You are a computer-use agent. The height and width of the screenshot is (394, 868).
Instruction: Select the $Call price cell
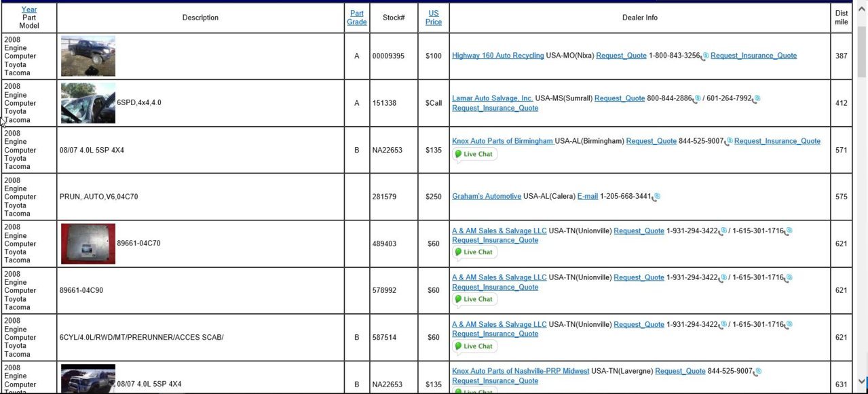434,103
